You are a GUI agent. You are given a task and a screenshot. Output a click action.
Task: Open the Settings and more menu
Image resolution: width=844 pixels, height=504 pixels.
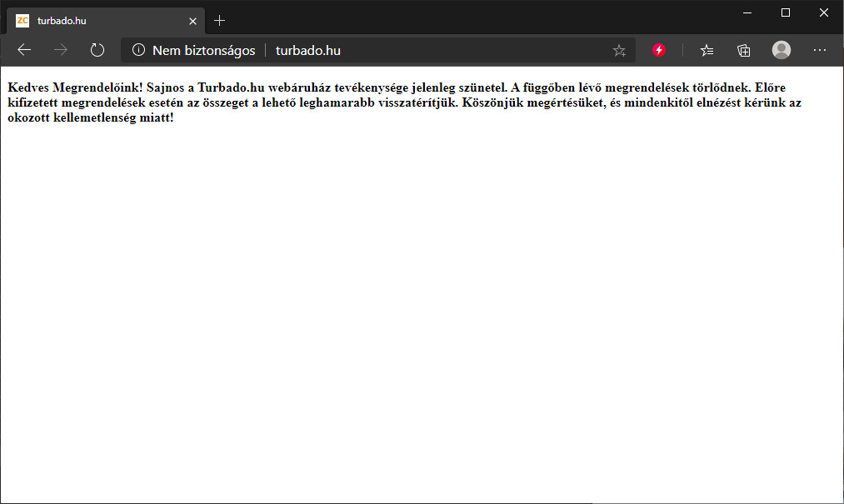tap(819, 50)
